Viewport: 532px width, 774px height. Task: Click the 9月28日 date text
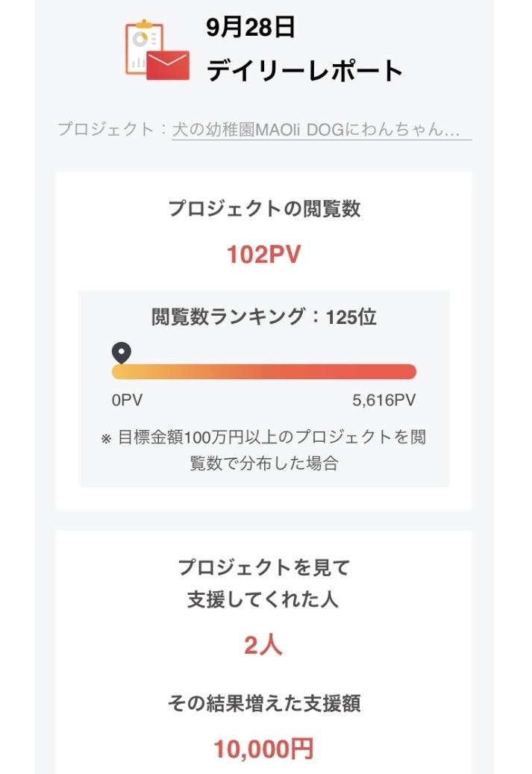251,28
